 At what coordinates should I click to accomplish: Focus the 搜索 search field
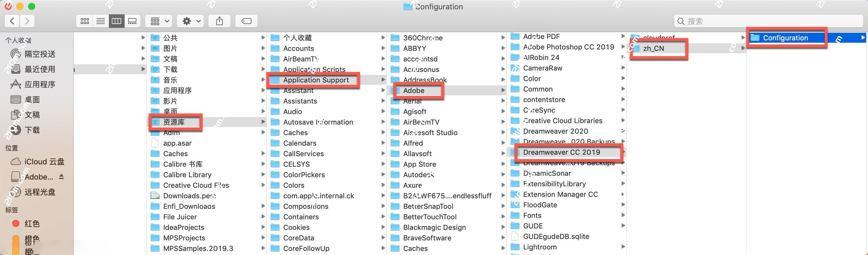768,21
